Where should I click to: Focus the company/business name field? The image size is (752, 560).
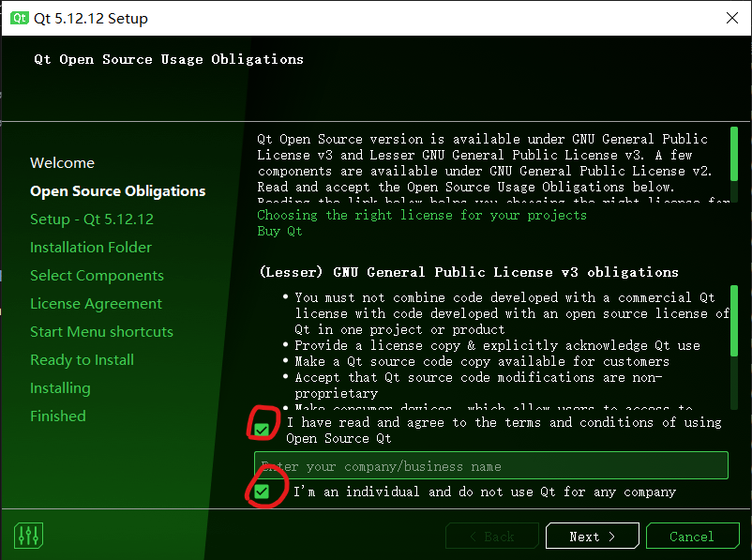pyautogui.click(x=491, y=465)
